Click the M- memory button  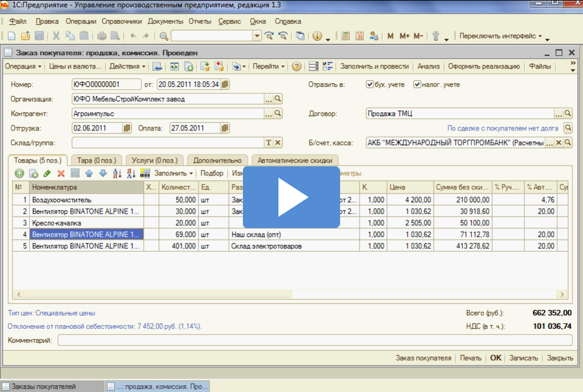click(418, 36)
